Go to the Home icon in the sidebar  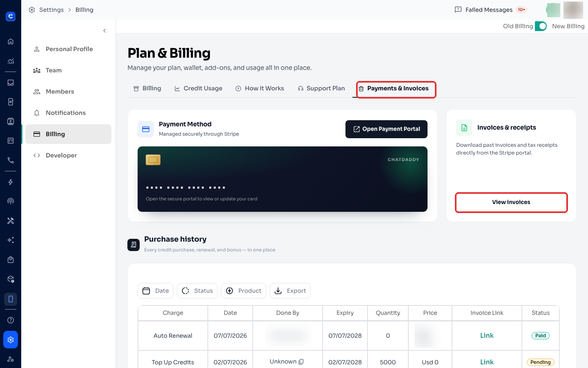(11, 41)
